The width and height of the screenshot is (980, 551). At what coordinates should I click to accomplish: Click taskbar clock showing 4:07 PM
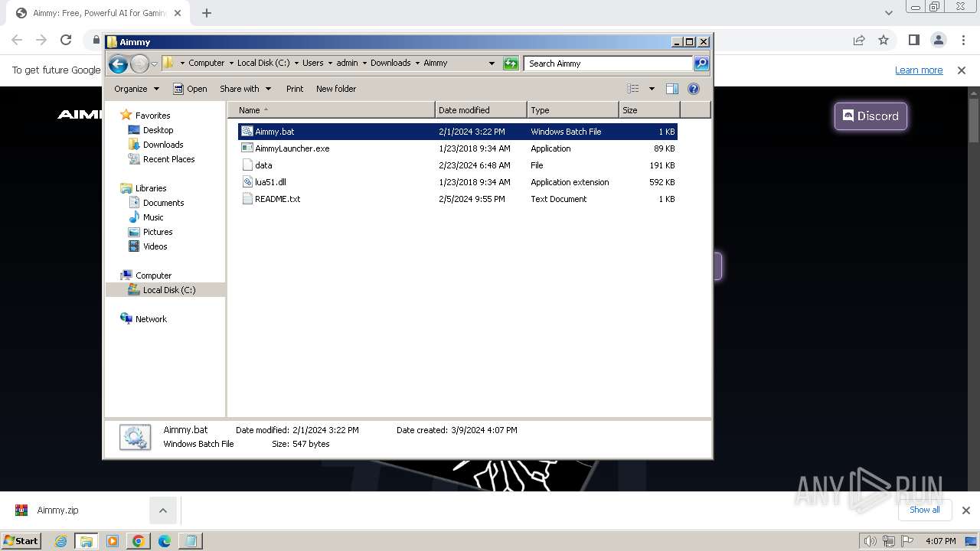pos(940,541)
